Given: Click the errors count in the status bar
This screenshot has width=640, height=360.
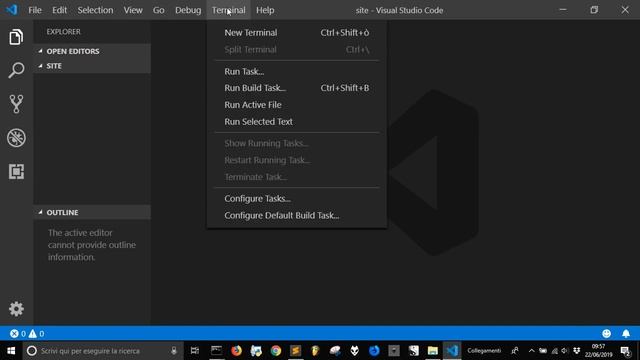Looking at the screenshot, I should point(18,333).
